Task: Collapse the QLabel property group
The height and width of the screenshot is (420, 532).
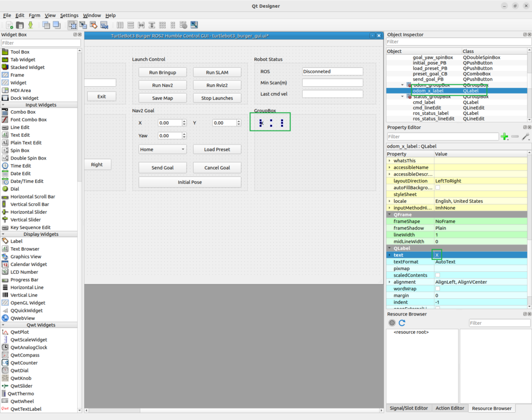Action: 390,248
